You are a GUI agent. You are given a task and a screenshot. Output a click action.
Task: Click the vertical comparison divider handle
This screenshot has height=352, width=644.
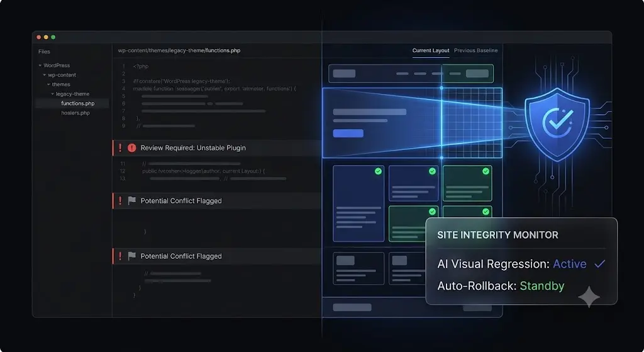[x=441, y=123]
